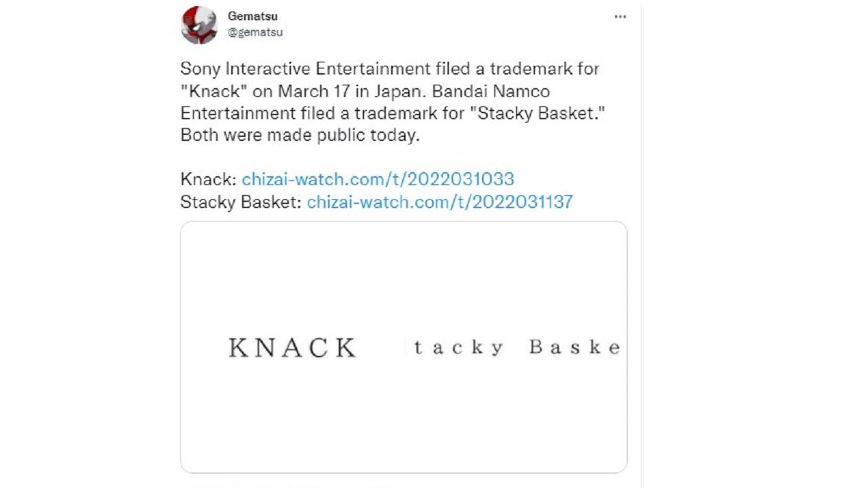
Task: Click blank space above KNACK in the image card
Action: tap(292, 278)
